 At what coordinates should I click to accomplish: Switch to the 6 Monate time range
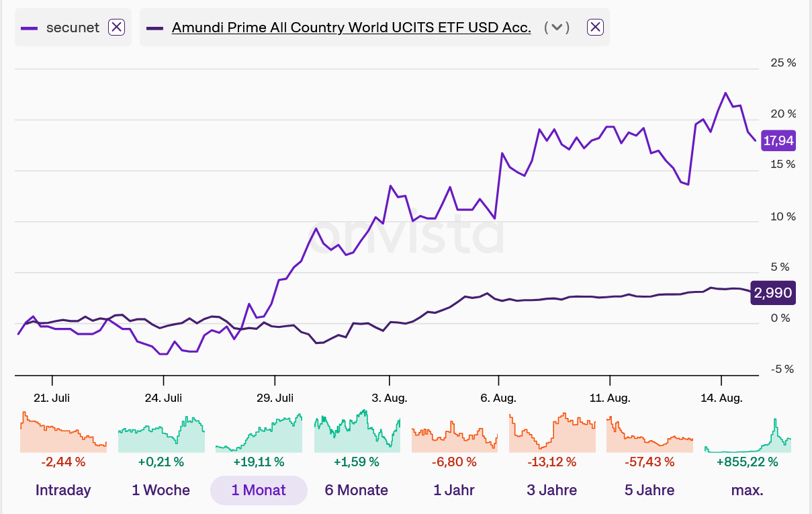tap(357, 490)
